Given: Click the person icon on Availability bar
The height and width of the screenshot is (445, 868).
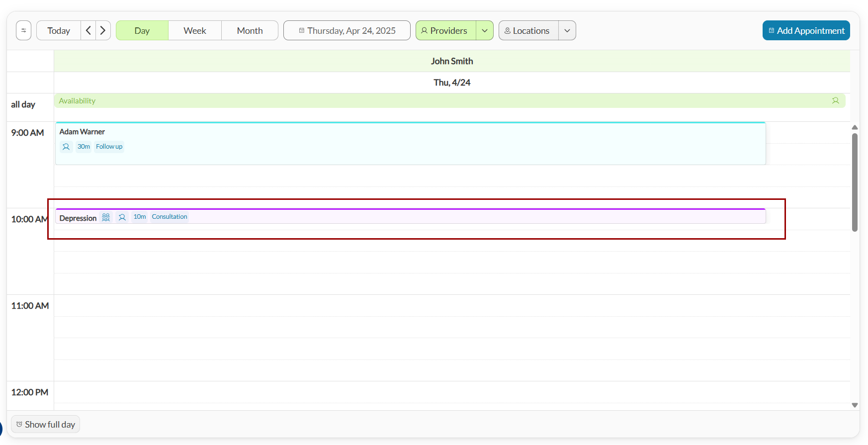Looking at the screenshot, I should pos(835,100).
